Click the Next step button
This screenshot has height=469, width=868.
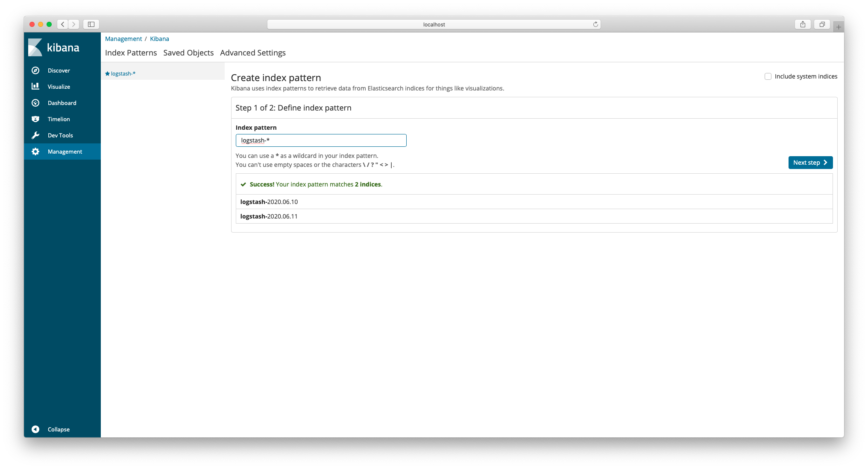[810, 163]
